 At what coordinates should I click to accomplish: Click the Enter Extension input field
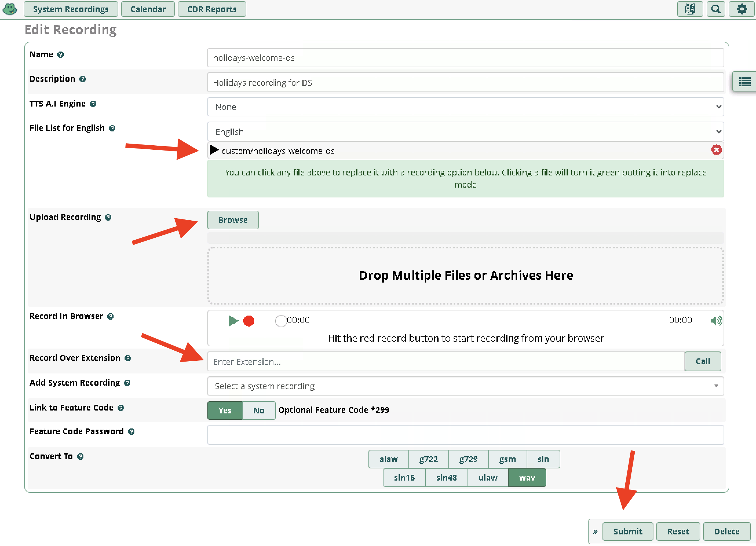click(x=446, y=362)
